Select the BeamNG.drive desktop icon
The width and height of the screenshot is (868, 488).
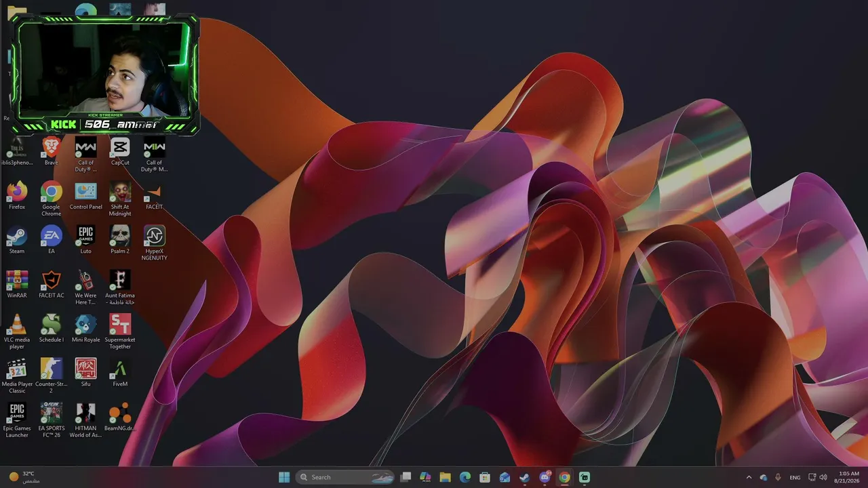click(120, 413)
